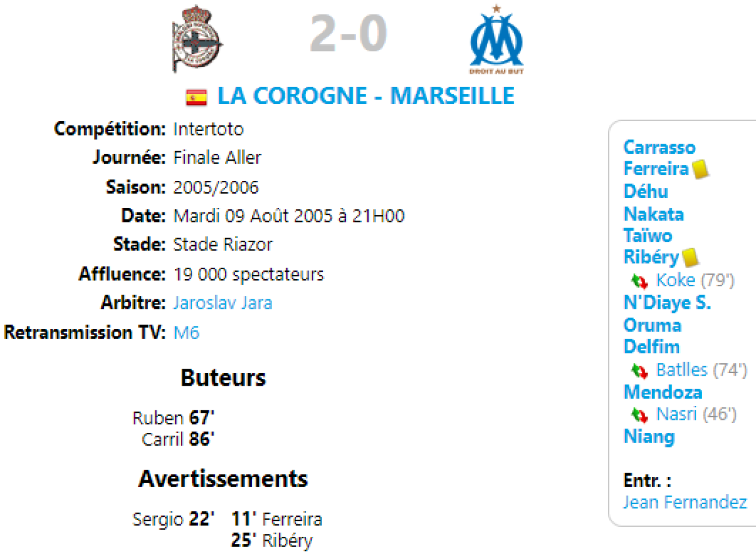
Task: Click the substitution arrows beside Nasri
Action: tap(639, 415)
